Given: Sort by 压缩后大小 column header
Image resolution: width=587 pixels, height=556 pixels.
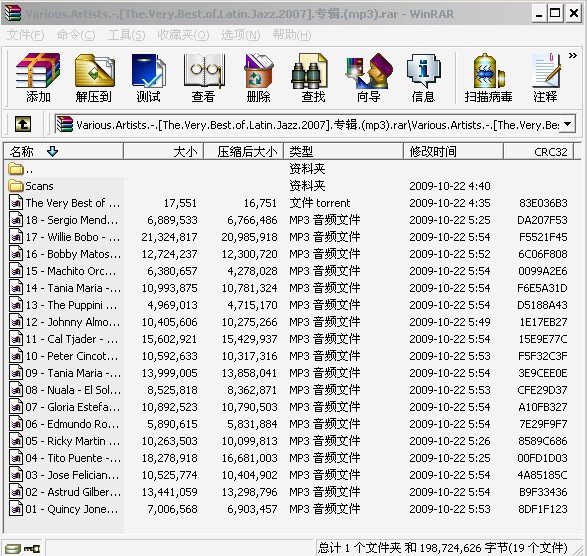Looking at the screenshot, I should point(244,152).
